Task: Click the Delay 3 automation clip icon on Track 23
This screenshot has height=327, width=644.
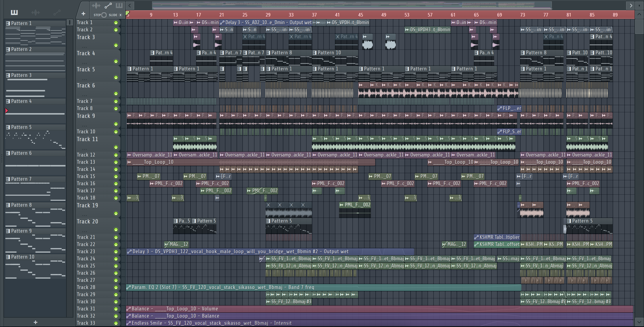Action: (x=129, y=252)
